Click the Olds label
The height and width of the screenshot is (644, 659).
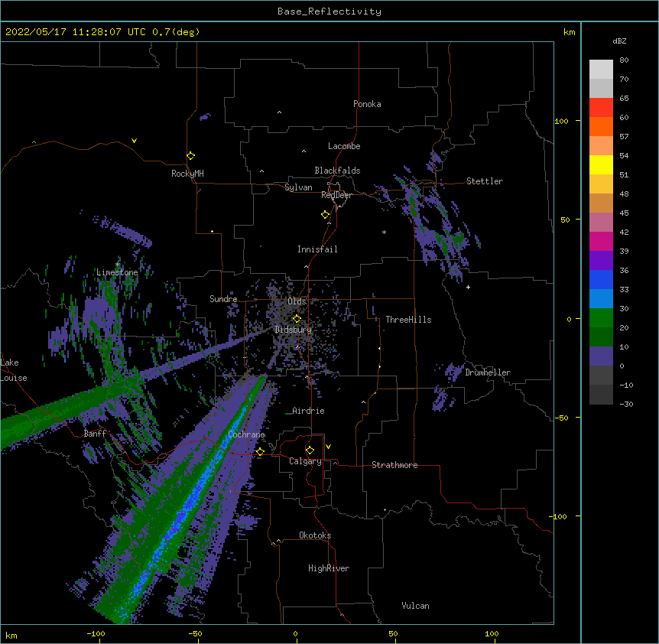point(297,301)
